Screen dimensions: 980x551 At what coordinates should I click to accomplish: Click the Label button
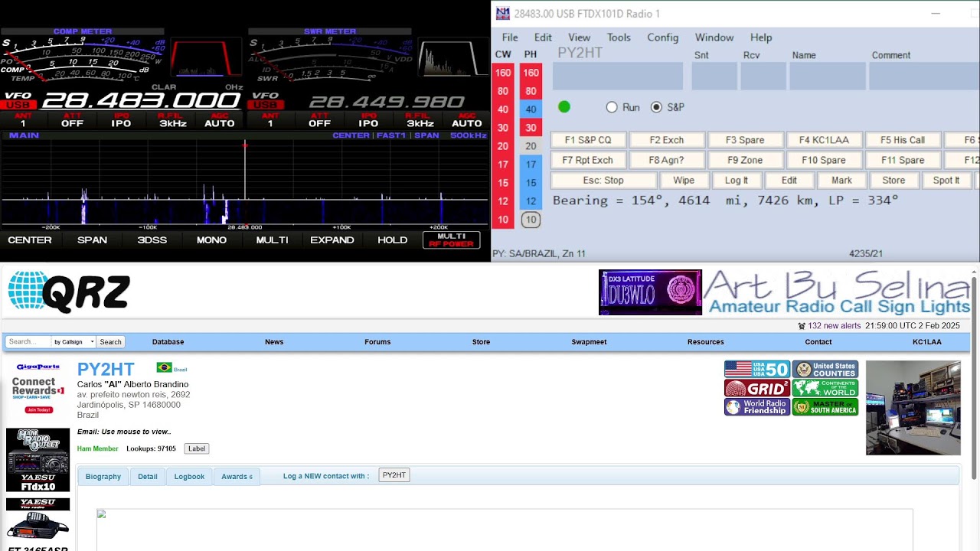[197, 448]
